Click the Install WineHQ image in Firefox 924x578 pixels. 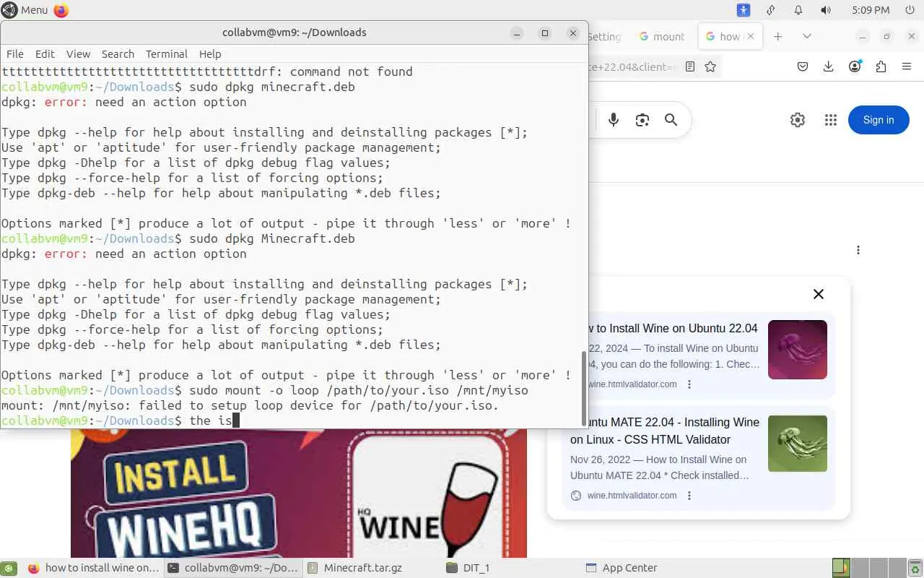tap(299, 493)
